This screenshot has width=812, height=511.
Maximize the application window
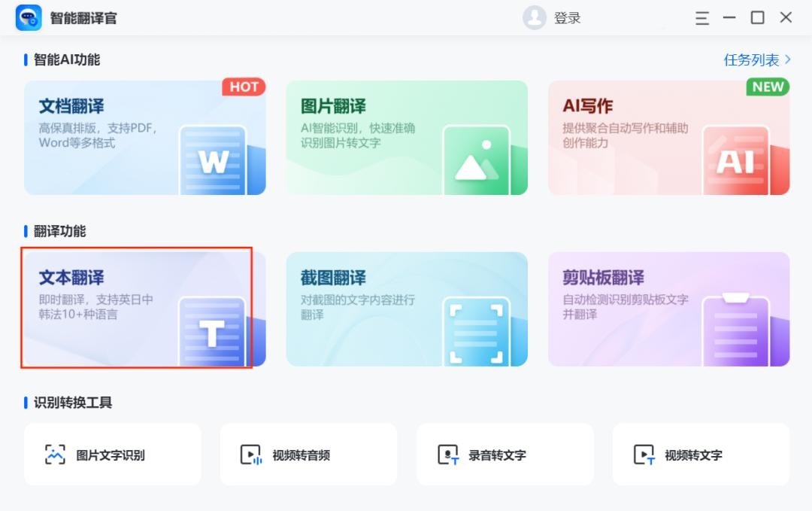758,17
